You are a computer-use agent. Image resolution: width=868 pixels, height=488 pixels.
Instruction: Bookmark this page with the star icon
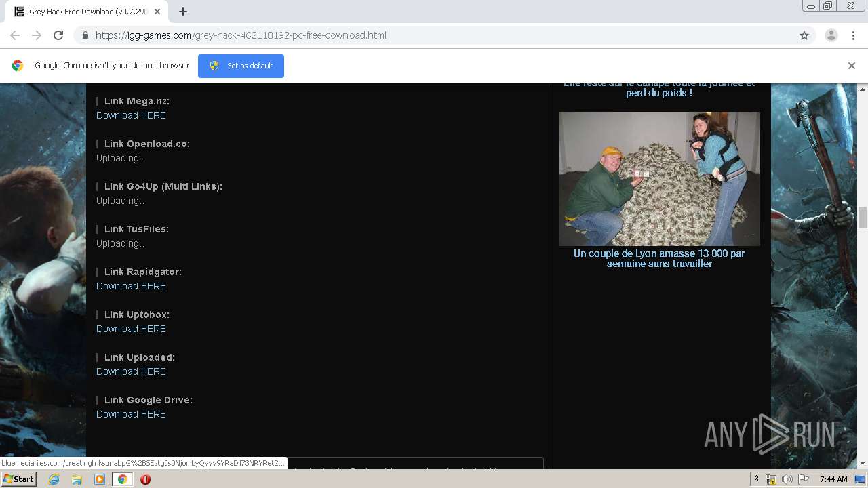(804, 35)
